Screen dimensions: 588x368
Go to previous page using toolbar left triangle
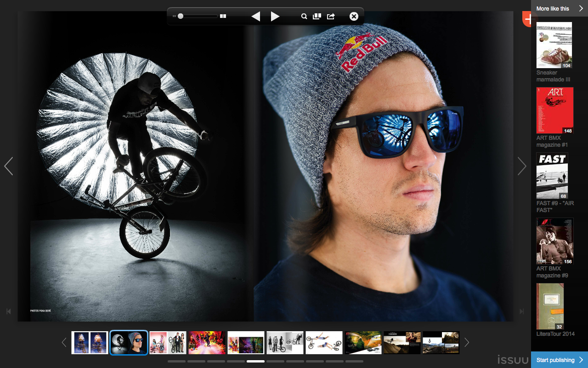point(256,17)
